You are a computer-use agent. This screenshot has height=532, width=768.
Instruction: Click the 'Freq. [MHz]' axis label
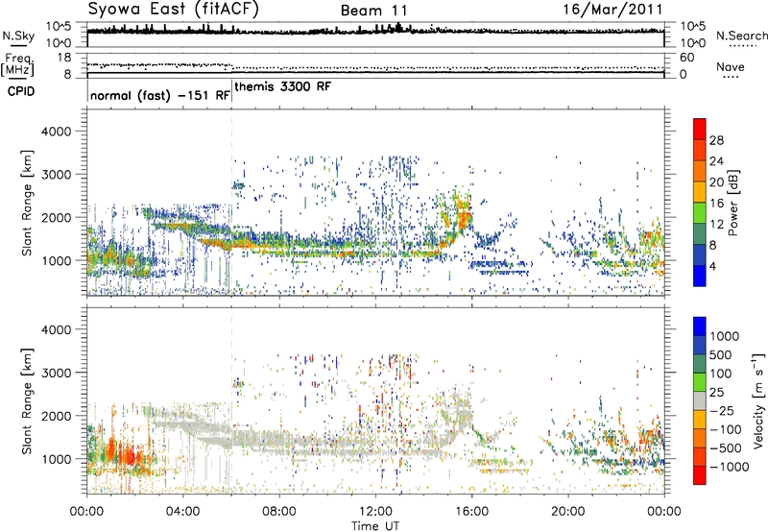(x=17, y=64)
